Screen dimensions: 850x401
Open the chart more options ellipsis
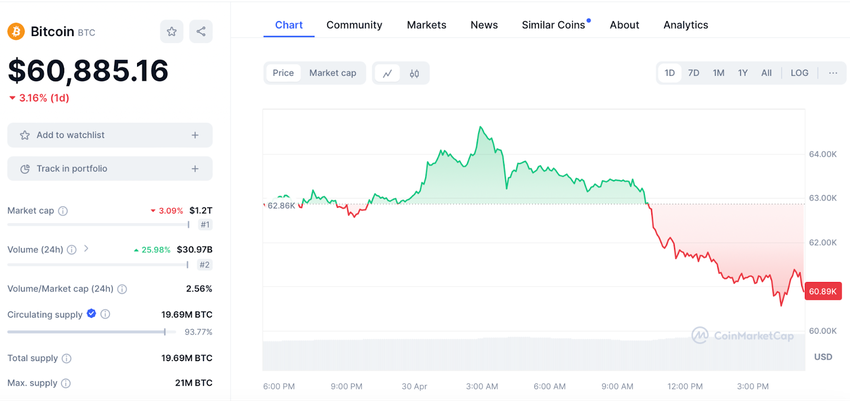tap(833, 73)
